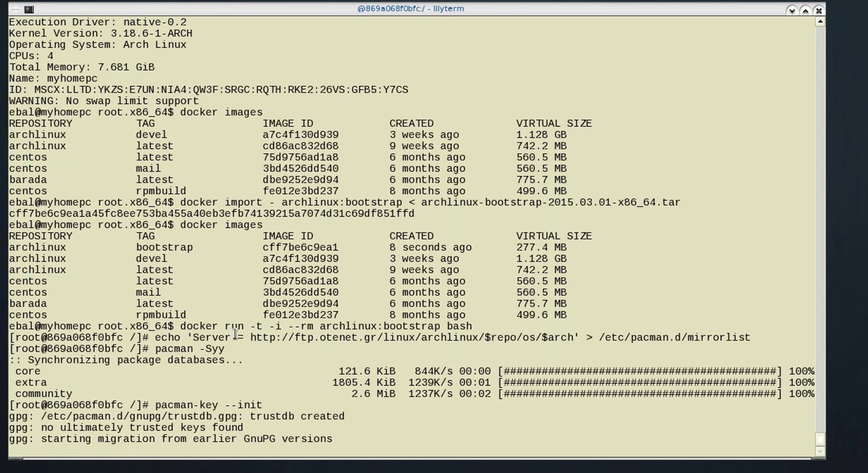The height and width of the screenshot is (473, 868).
Task: Click the community download progress bar
Action: click(640, 394)
